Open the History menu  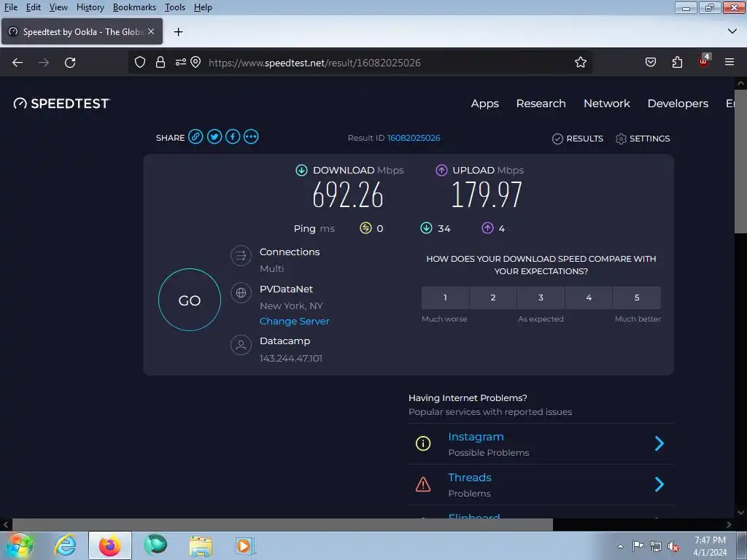[90, 7]
